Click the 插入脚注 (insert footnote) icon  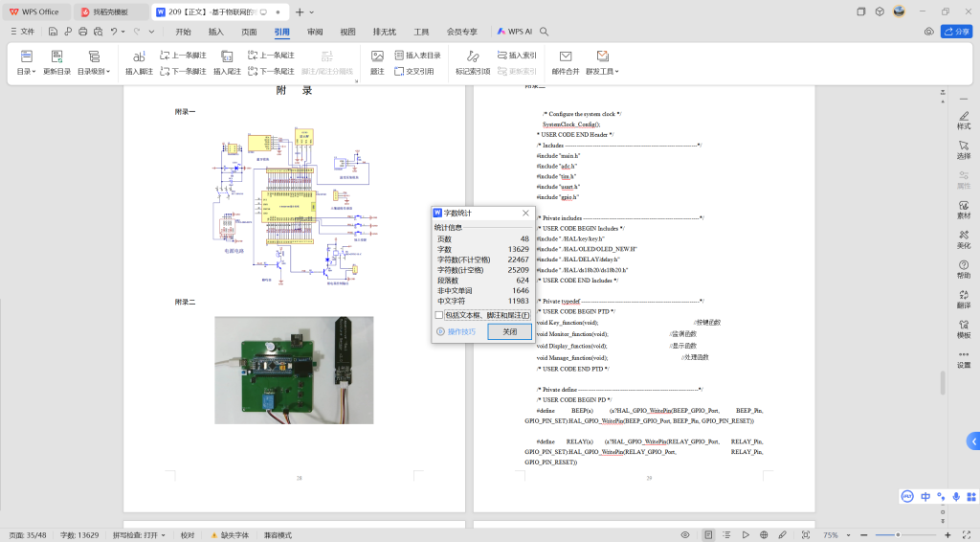pos(139,57)
